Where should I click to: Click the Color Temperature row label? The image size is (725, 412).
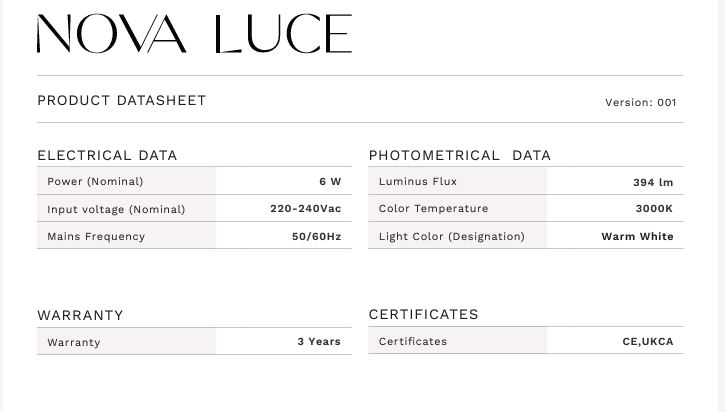point(433,209)
